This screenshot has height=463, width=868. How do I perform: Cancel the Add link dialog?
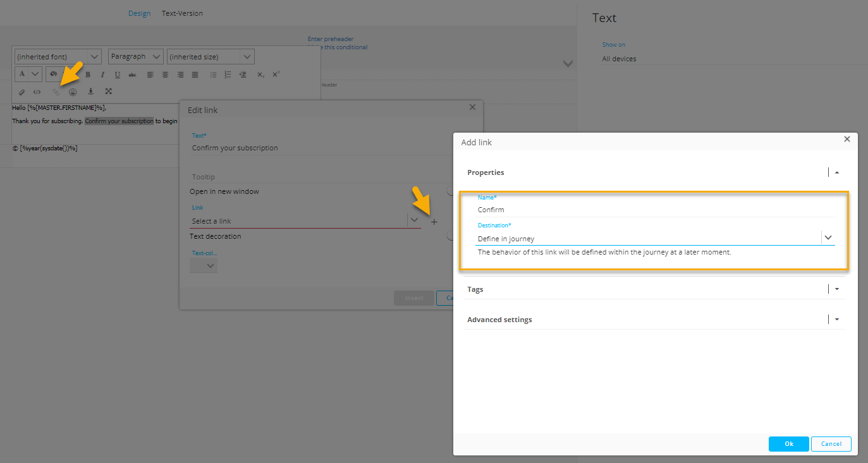click(x=831, y=444)
